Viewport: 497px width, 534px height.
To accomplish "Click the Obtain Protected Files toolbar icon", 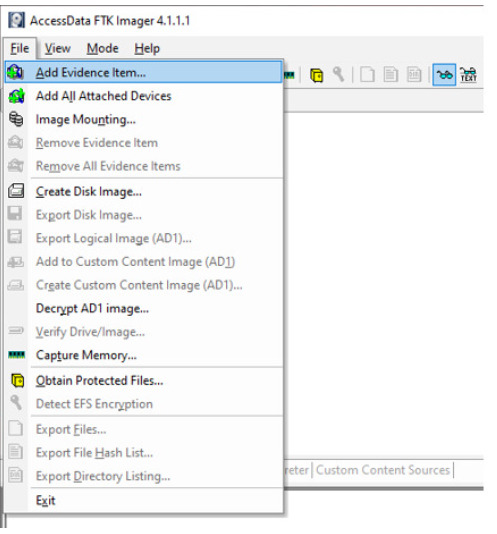I will pos(316,75).
